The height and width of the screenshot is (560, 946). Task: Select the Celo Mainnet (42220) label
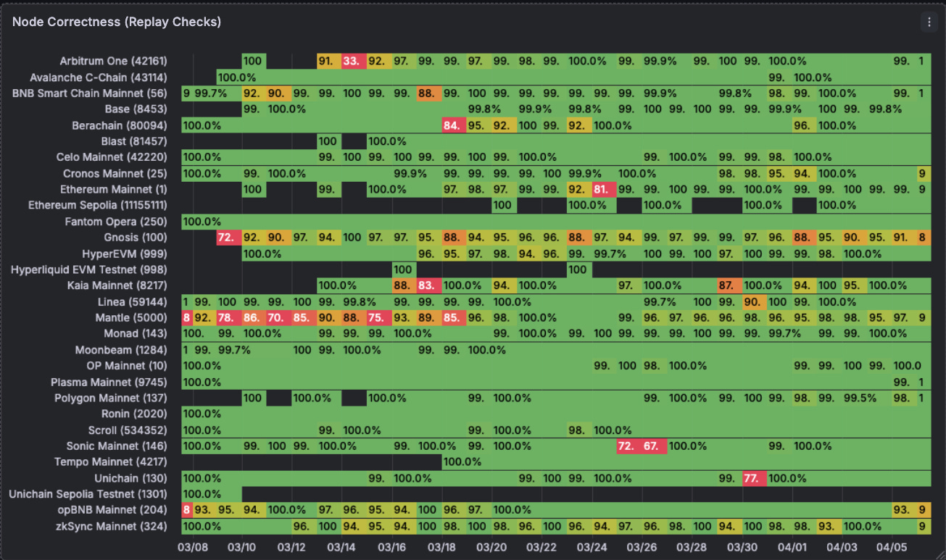tap(112, 157)
